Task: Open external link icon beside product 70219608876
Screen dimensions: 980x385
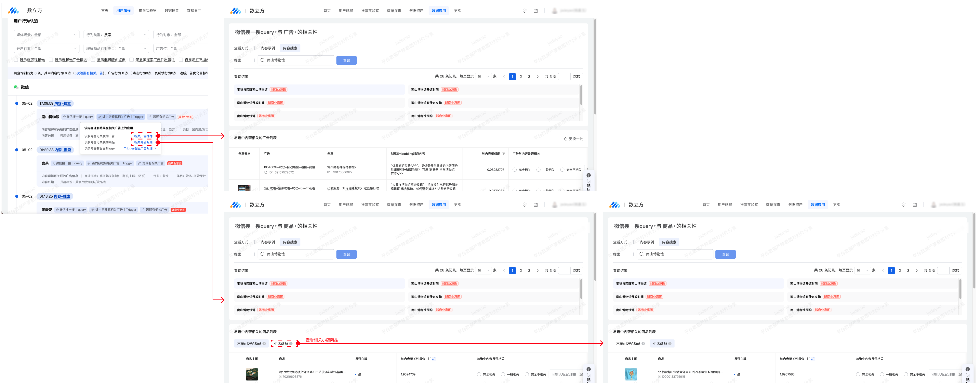Action: (x=280, y=377)
